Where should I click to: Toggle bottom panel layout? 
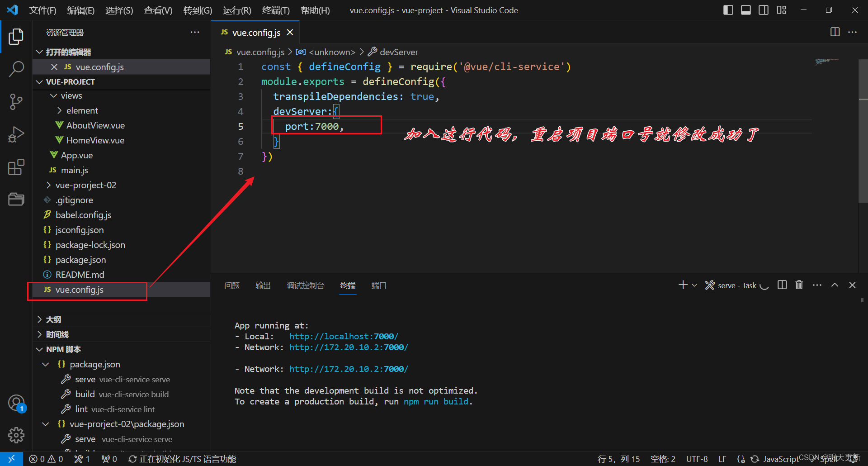pos(746,10)
